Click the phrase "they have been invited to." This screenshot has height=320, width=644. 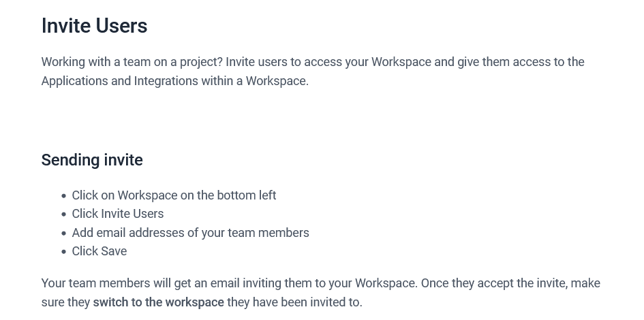pyautogui.click(x=294, y=302)
